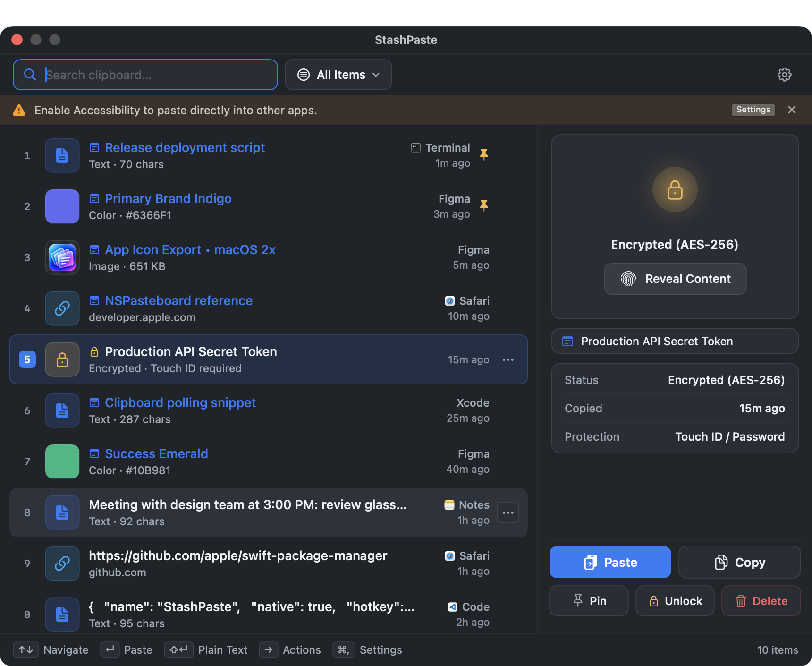The height and width of the screenshot is (666, 812).
Task: Open Settings from the Accessibility banner
Action: (753, 110)
